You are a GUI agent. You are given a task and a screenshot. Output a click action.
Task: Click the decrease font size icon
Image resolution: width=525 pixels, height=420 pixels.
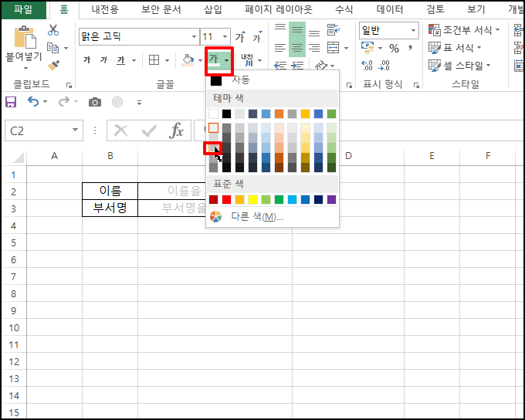click(x=257, y=36)
